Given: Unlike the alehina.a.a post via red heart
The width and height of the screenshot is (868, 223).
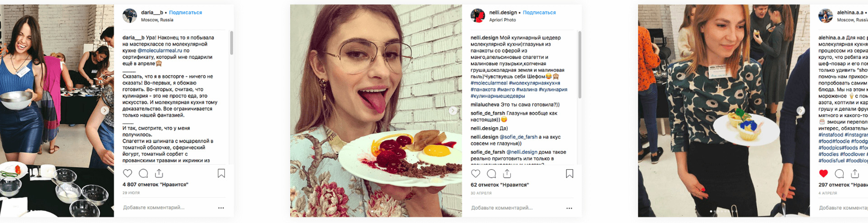Looking at the screenshot, I should tap(824, 174).
